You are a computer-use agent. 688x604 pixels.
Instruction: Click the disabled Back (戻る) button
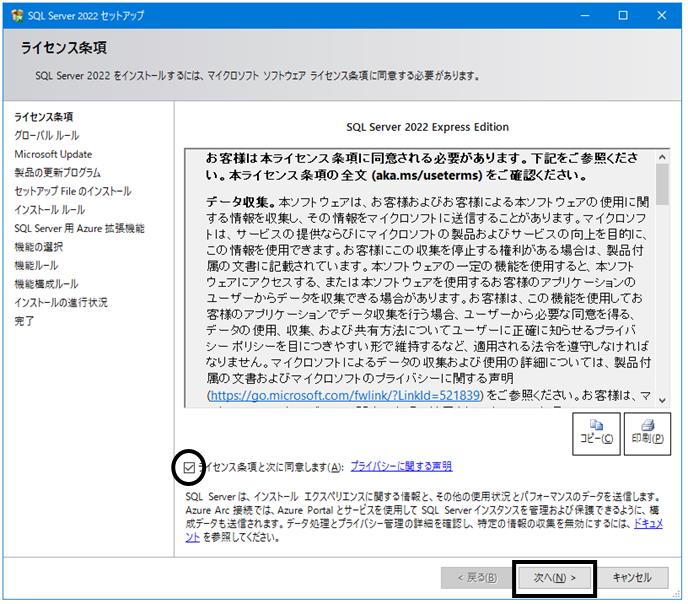pyautogui.click(x=477, y=578)
